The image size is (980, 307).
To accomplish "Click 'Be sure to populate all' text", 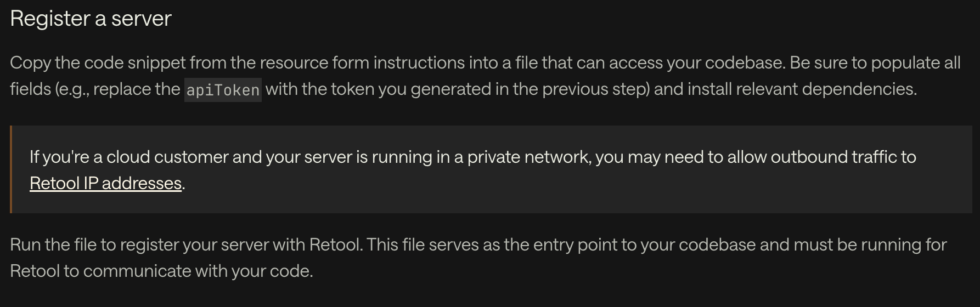I will (x=875, y=62).
